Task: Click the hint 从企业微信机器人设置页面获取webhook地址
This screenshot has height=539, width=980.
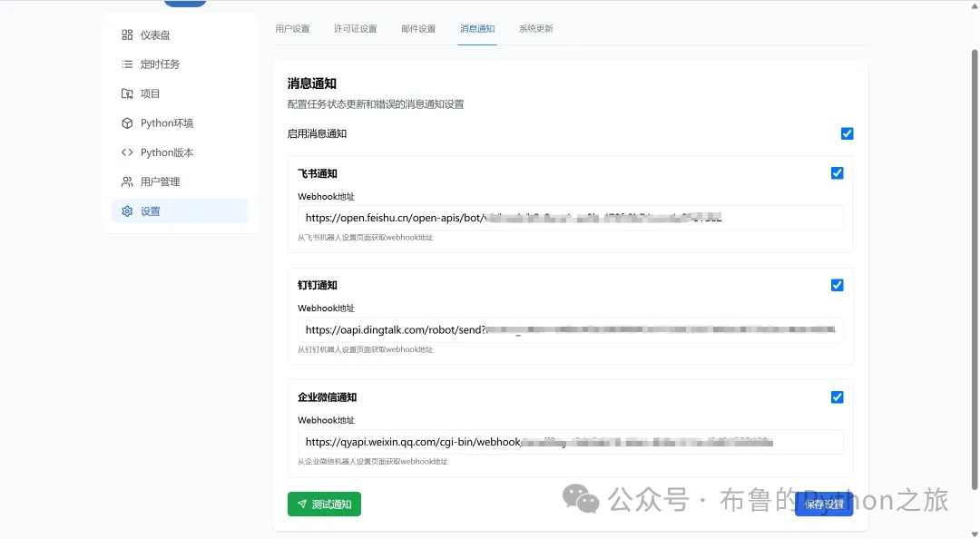Action: coord(373,462)
